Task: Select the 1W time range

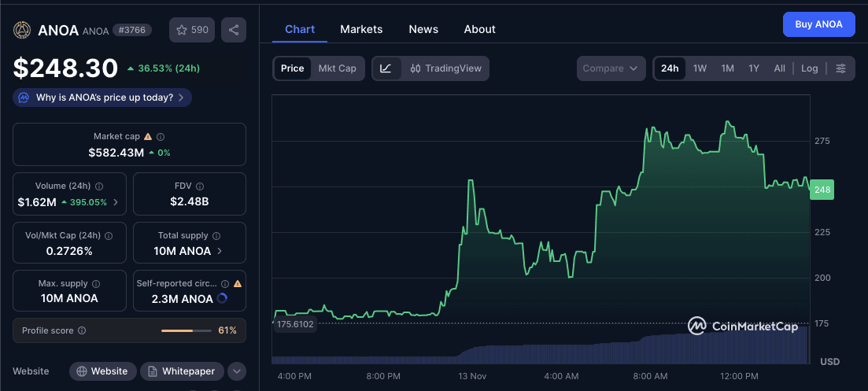Action: point(700,68)
